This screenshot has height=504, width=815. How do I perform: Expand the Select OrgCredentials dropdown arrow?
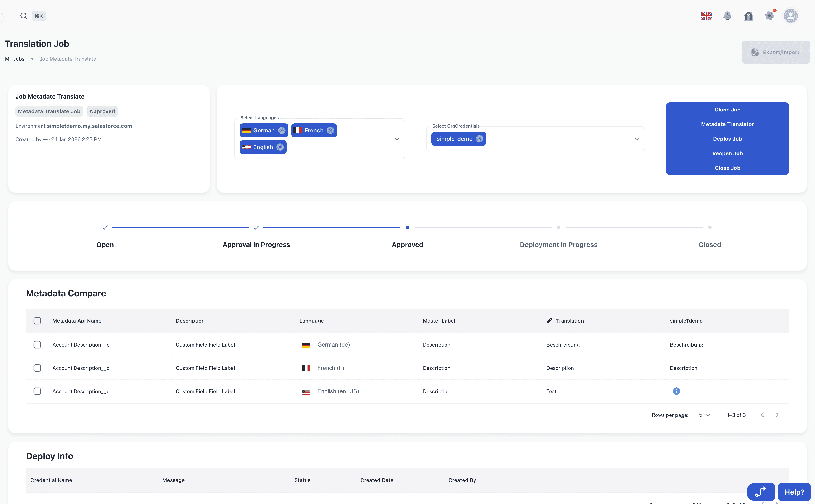pos(637,139)
